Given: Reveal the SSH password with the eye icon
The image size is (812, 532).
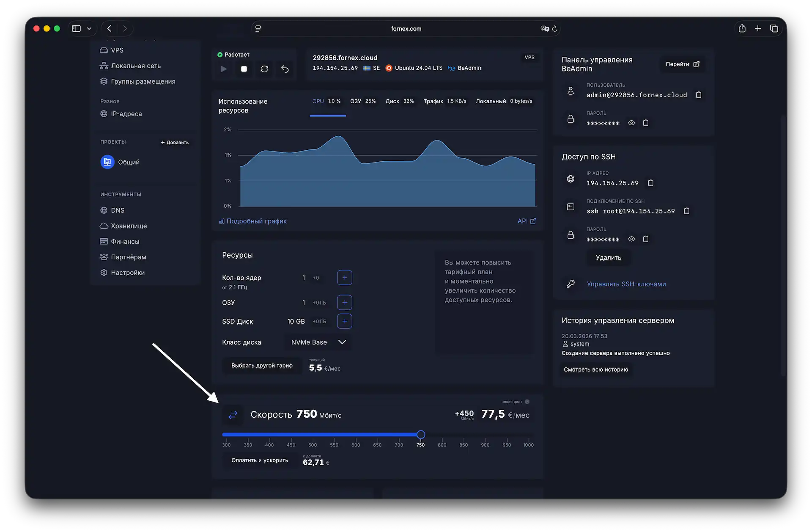Looking at the screenshot, I should pos(631,239).
